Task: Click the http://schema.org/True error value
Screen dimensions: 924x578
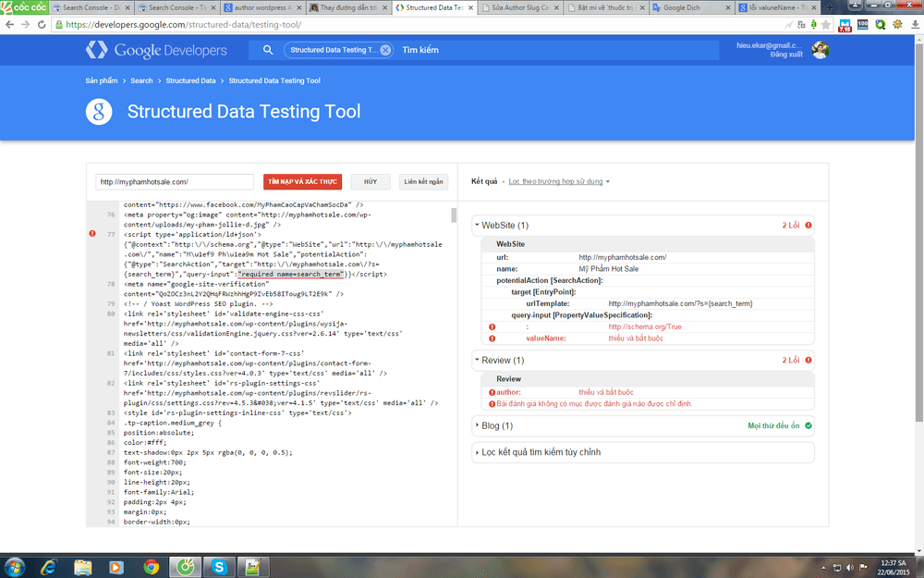Action: tap(645, 326)
